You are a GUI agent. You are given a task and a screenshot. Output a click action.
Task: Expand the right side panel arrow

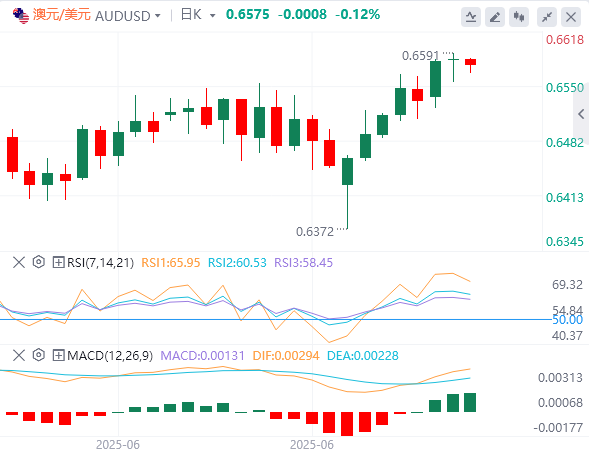pyautogui.click(x=581, y=114)
